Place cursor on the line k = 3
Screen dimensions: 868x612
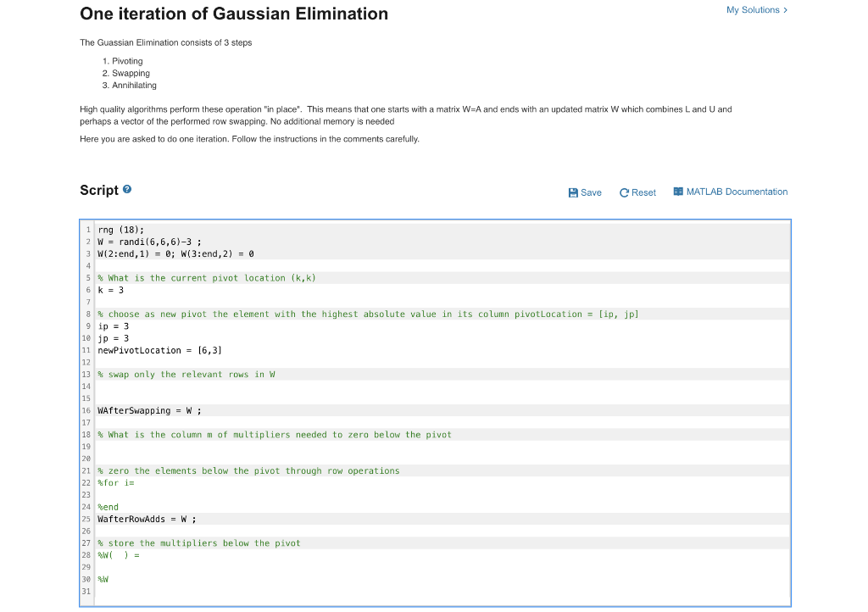(x=113, y=289)
